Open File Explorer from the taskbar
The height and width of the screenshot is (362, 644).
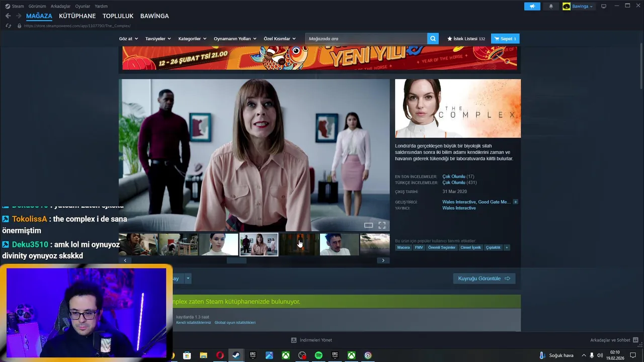[203, 355]
